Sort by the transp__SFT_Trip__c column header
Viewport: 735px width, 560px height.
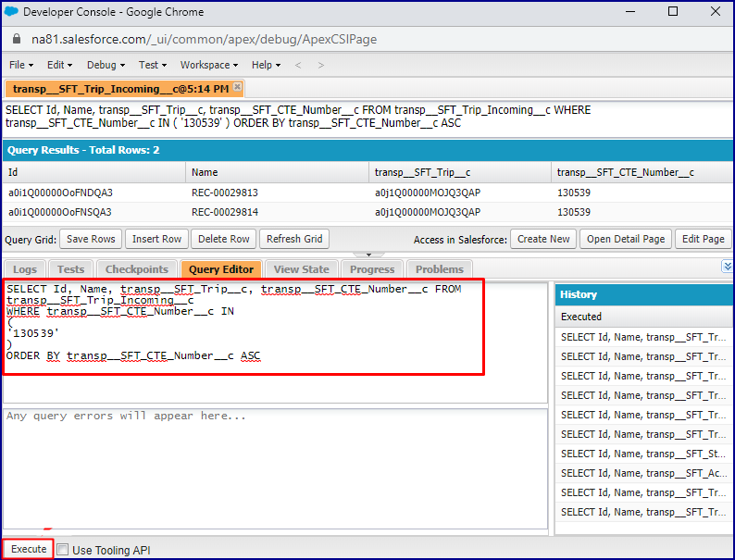460,172
